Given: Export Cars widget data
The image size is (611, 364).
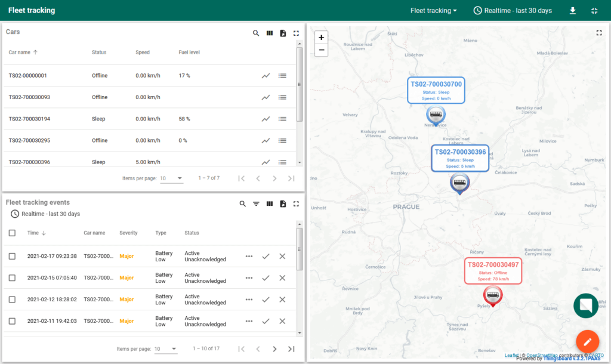Looking at the screenshot, I should pyautogui.click(x=283, y=33).
